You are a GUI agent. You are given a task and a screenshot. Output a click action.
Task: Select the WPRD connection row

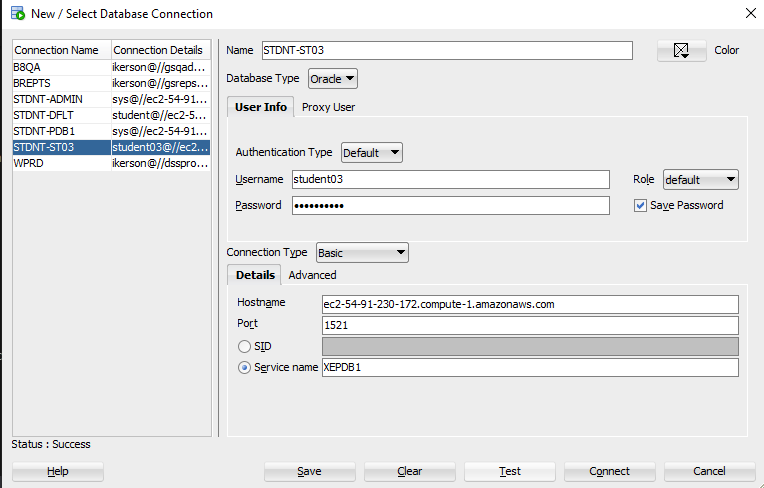[112, 163]
